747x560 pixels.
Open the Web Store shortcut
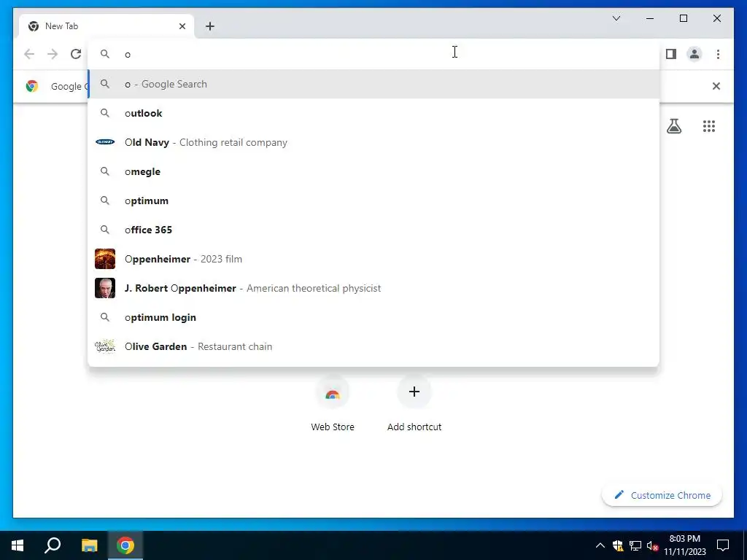(333, 404)
